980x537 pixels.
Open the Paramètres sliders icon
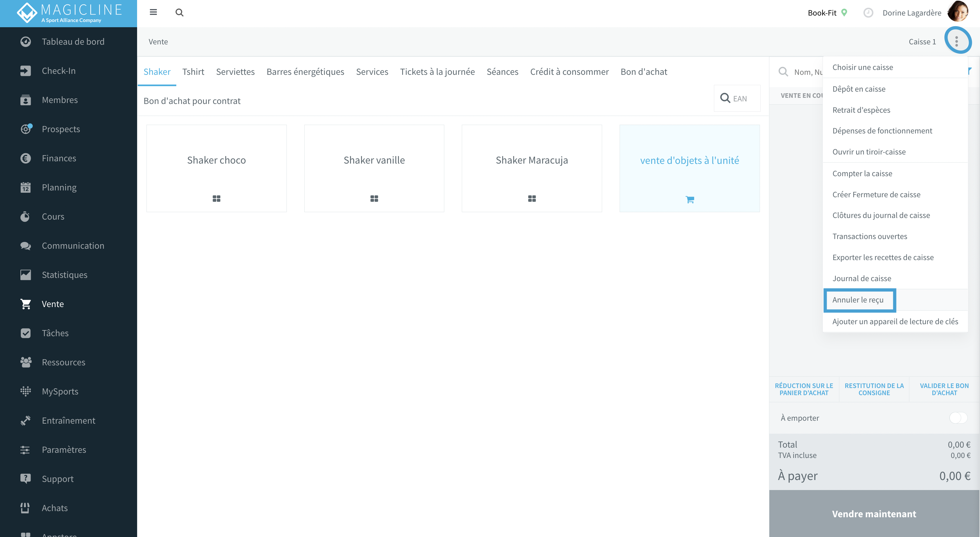point(26,450)
